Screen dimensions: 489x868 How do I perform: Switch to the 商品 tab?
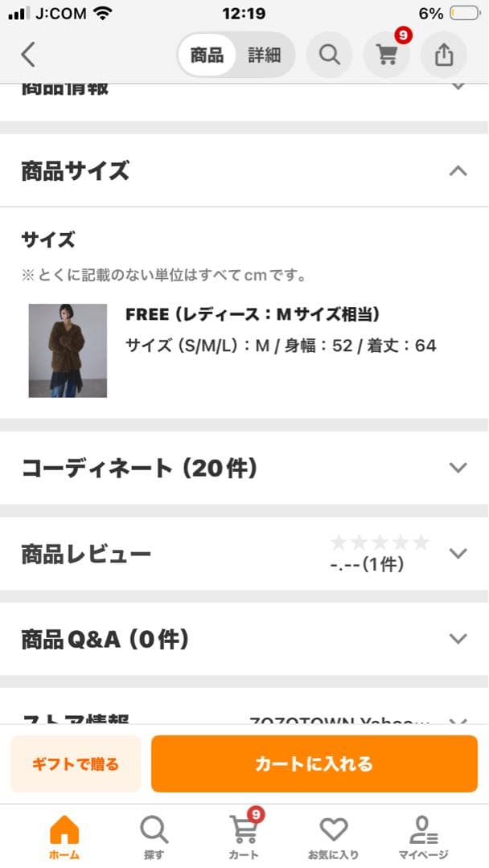[x=208, y=55]
